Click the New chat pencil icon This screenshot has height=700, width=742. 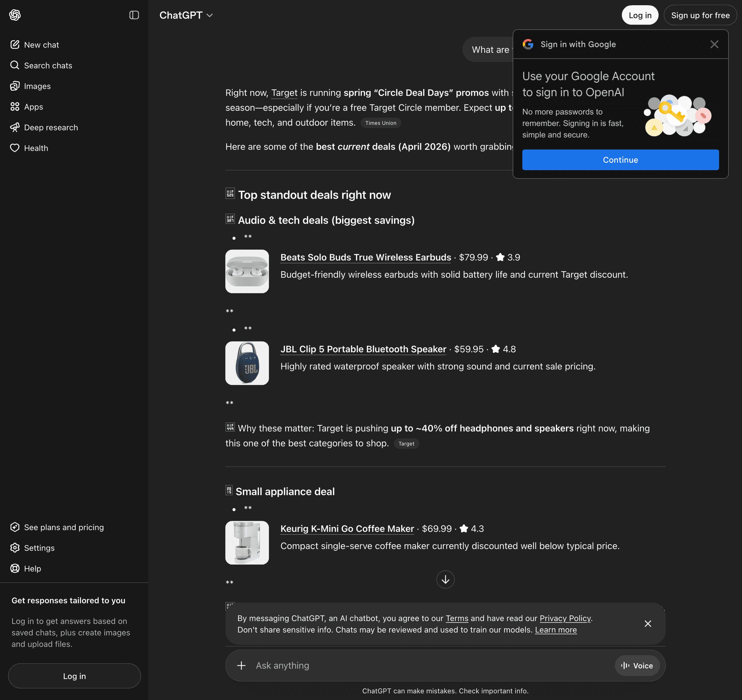coord(15,45)
